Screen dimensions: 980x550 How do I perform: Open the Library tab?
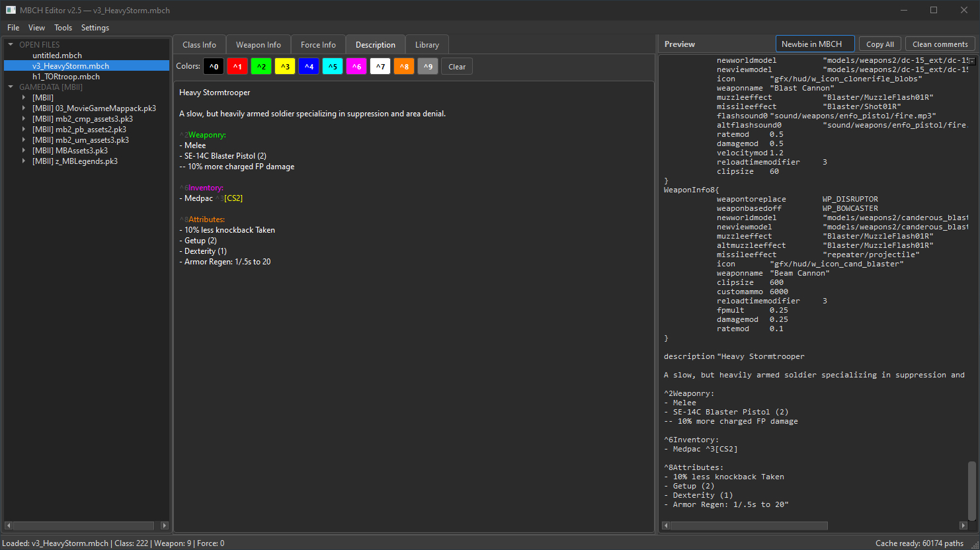(x=427, y=45)
